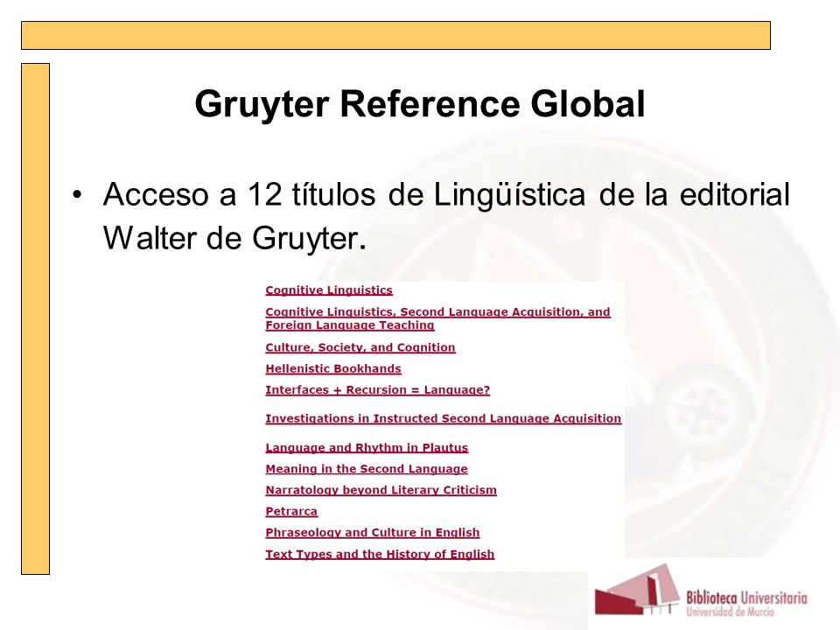Viewport: 840px width, 630px height.
Task: Click the text 'Walter de Gruyter.'
Action: click(x=234, y=238)
